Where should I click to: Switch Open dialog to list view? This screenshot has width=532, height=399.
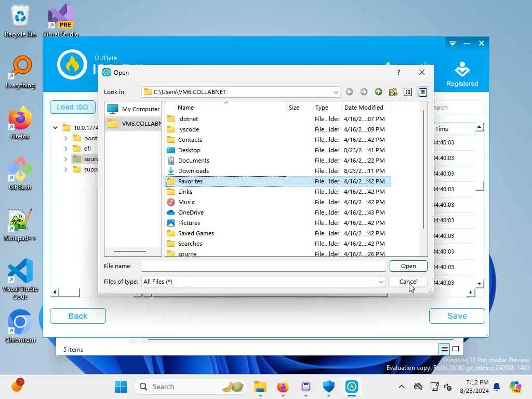tap(408, 92)
